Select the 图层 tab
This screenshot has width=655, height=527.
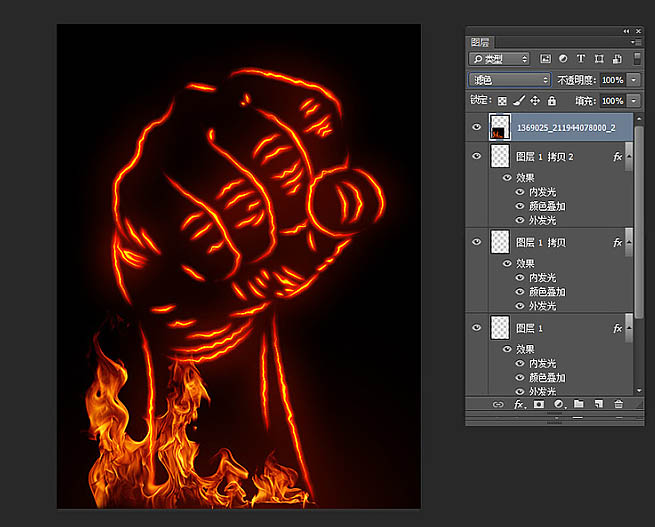pyautogui.click(x=480, y=42)
